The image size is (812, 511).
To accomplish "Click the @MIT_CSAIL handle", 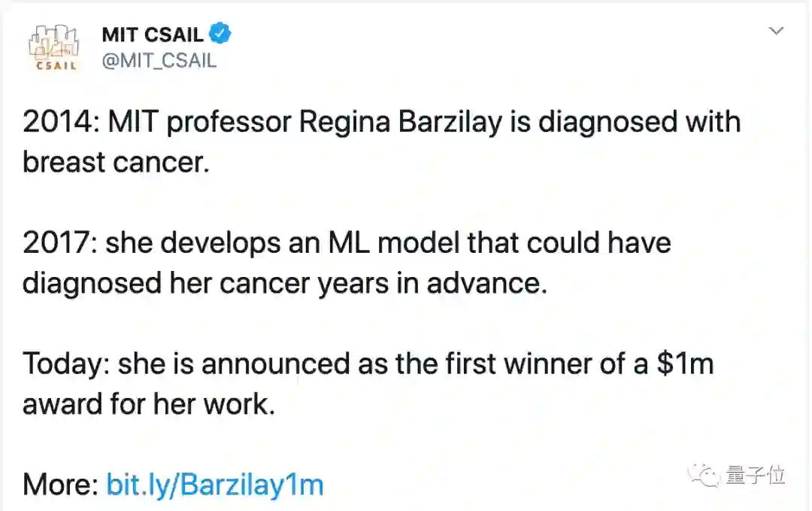I will [x=159, y=61].
